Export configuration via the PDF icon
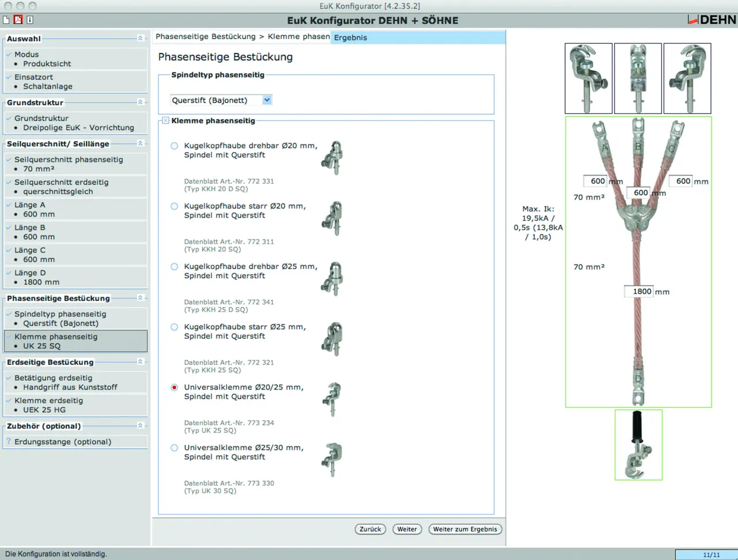The width and height of the screenshot is (738, 560). pos(18,20)
